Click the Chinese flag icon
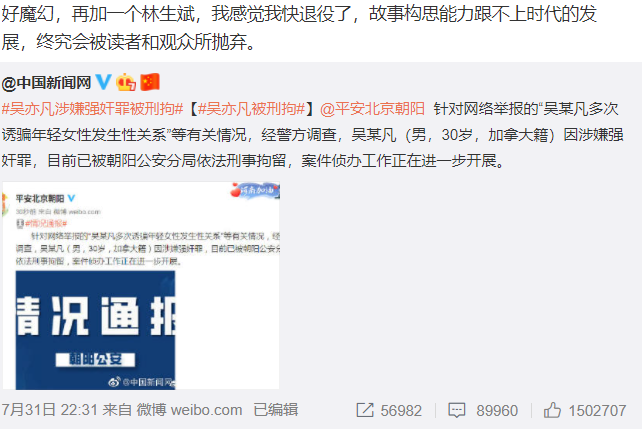 150,82
